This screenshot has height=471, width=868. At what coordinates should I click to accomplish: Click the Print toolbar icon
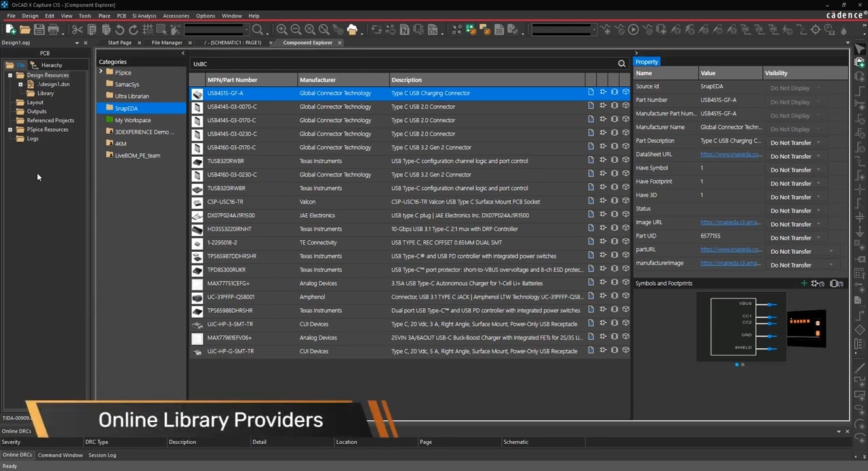pos(54,29)
